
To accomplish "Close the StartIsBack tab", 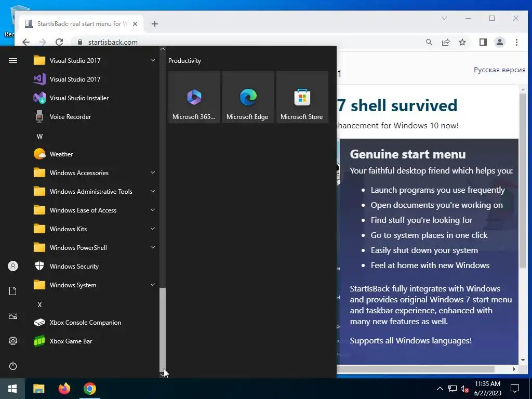I will tap(135, 24).
